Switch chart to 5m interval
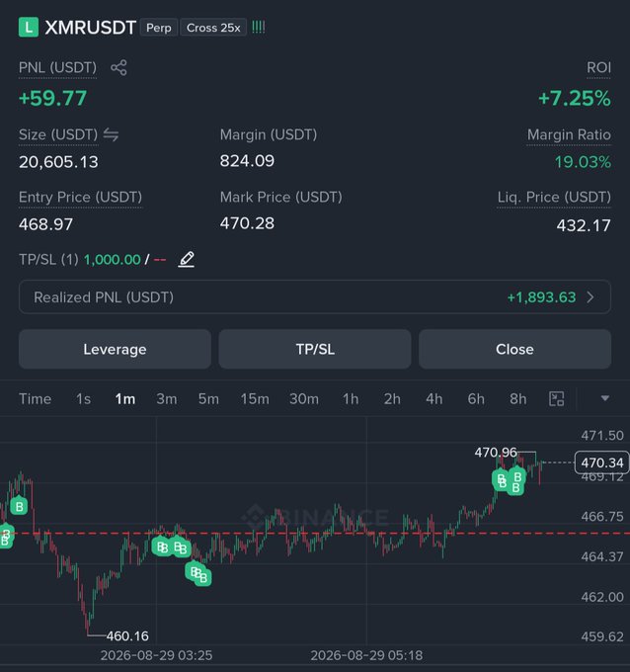Screen dimensions: 630x672 pyautogui.click(x=208, y=399)
